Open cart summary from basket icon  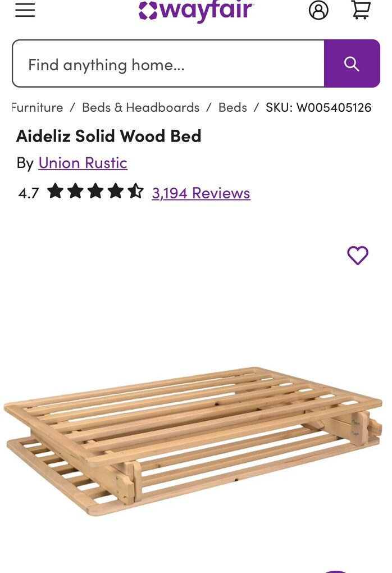pos(361,10)
